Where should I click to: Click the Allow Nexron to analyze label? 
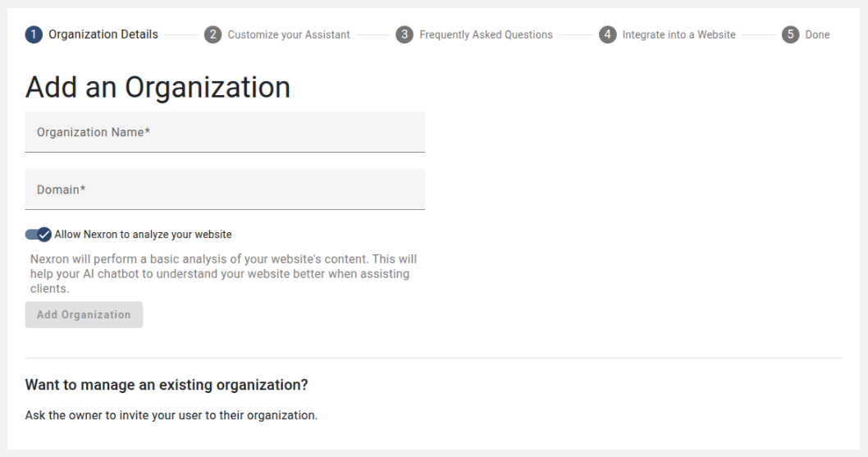143,235
